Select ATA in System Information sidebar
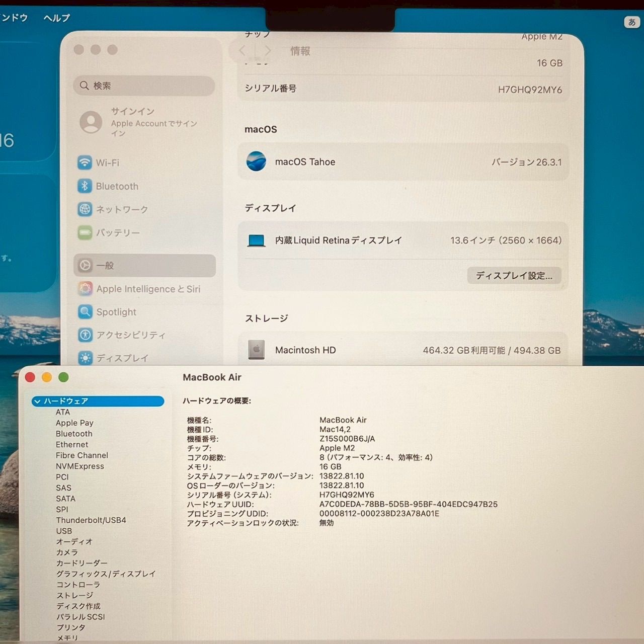This screenshot has height=644, width=644. (63, 412)
